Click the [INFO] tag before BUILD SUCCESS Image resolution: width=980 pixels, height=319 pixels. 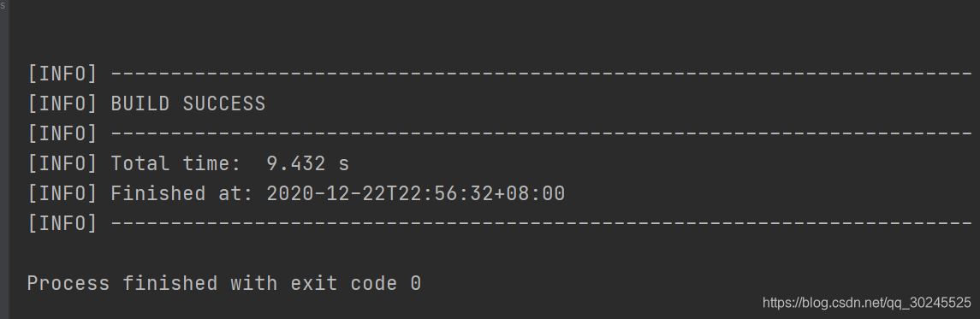pyautogui.click(x=62, y=103)
